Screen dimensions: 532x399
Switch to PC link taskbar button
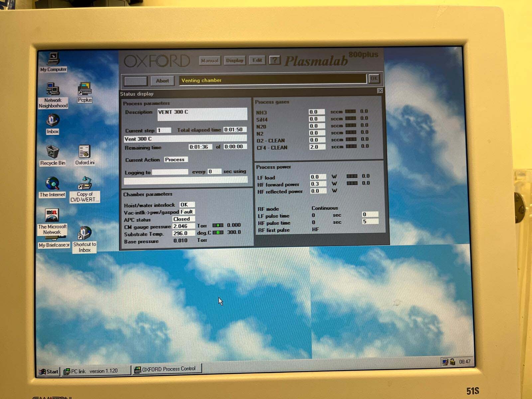96,371
